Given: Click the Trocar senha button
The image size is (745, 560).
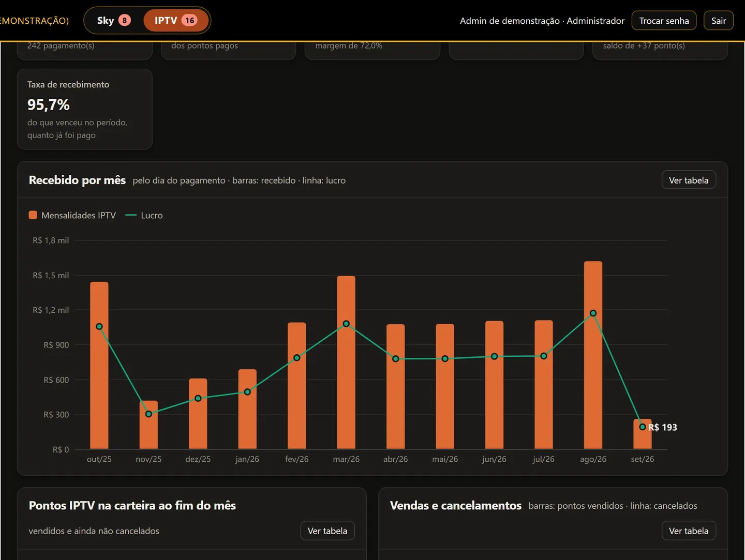Looking at the screenshot, I should (664, 21).
